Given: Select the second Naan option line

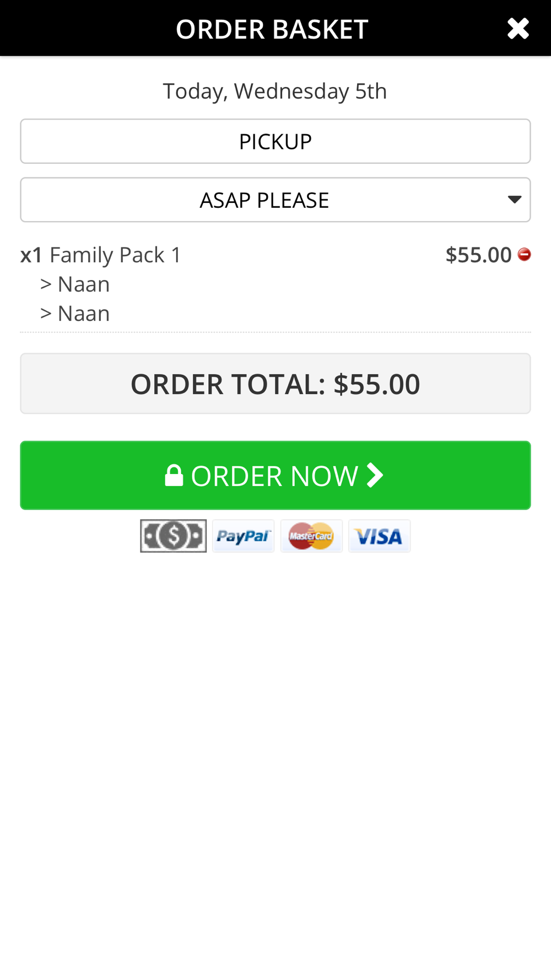Looking at the screenshot, I should 83,314.
